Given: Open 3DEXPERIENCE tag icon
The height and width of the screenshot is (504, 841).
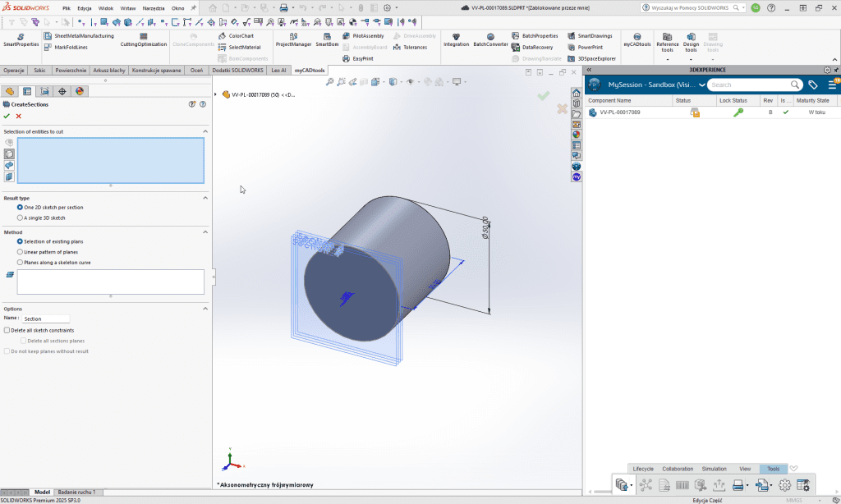Looking at the screenshot, I should [x=812, y=85].
